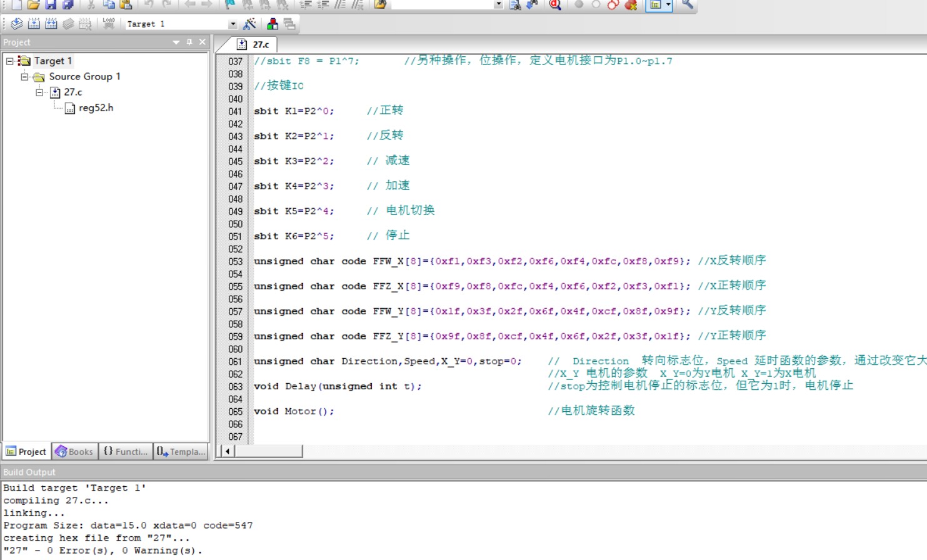This screenshot has height=560, width=927.
Task: Collapse the Target 1 tree node
Action: (10, 61)
